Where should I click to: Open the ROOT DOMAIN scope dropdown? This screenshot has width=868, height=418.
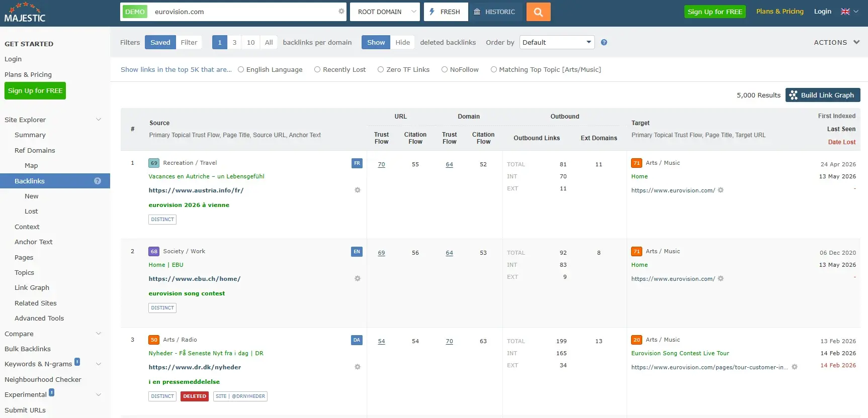[x=385, y=12]
